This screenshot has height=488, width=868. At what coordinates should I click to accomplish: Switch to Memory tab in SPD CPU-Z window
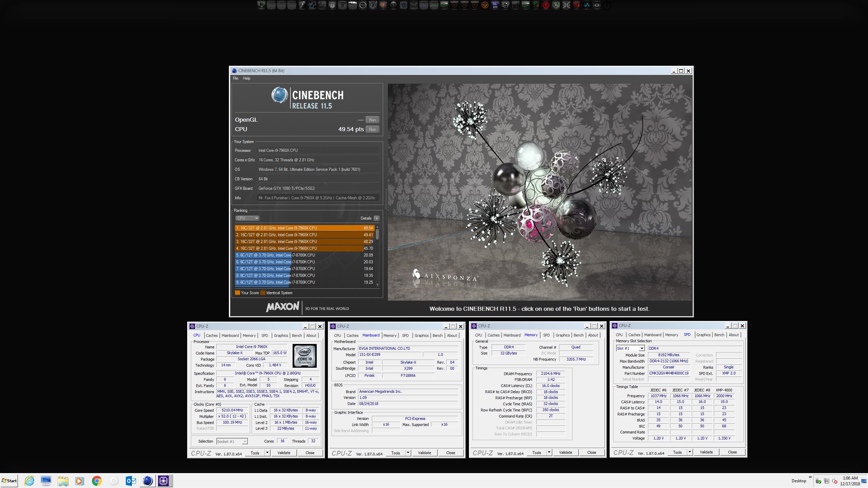click(671, 335)
